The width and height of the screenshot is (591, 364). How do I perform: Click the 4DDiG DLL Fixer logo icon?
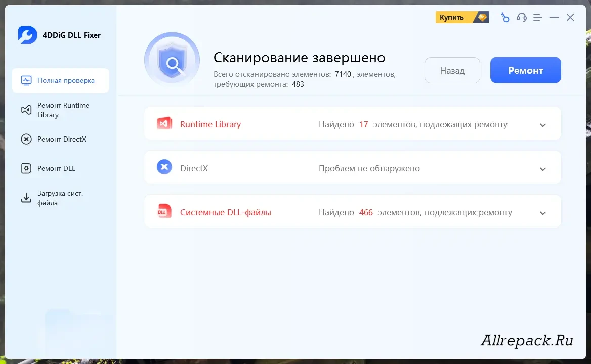(27, 35)
